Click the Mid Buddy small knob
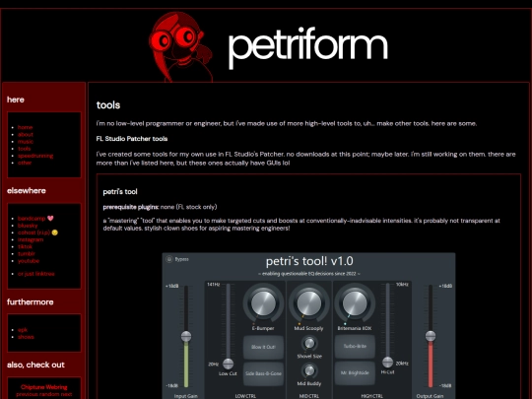This screenshot has height=399, width=532. 309,370
